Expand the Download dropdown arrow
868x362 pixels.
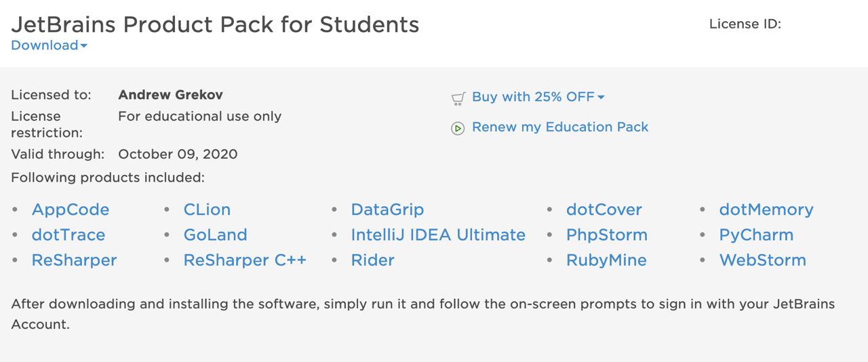pyautogui.click(x=84, y=46)
